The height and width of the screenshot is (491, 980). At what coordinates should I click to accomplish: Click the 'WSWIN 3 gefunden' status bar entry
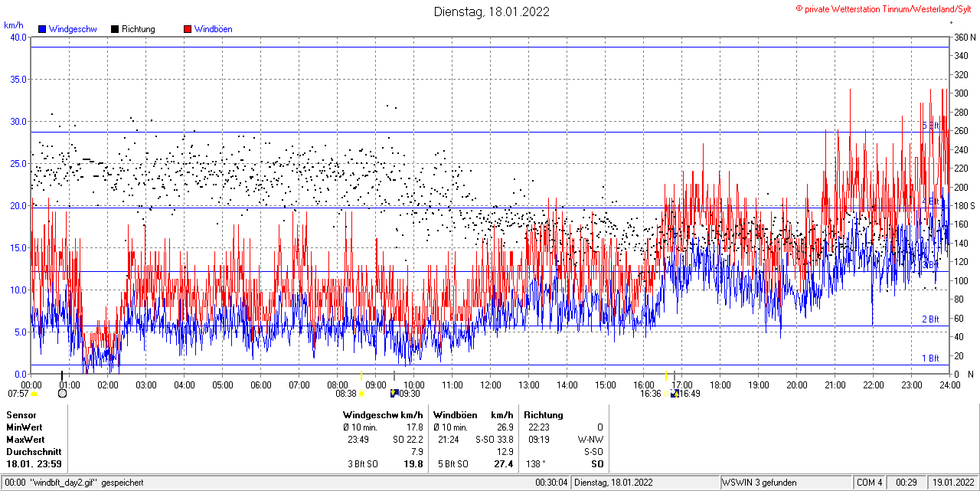[759, 483]
